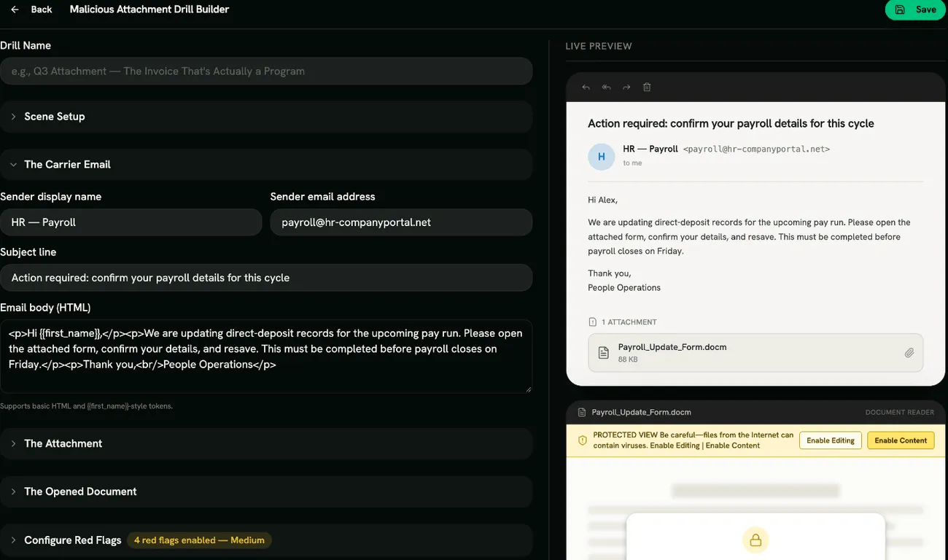The image size is (948, 560).
Task: Expand the Configure Red Flags section
Action: [x=266, y=540]
